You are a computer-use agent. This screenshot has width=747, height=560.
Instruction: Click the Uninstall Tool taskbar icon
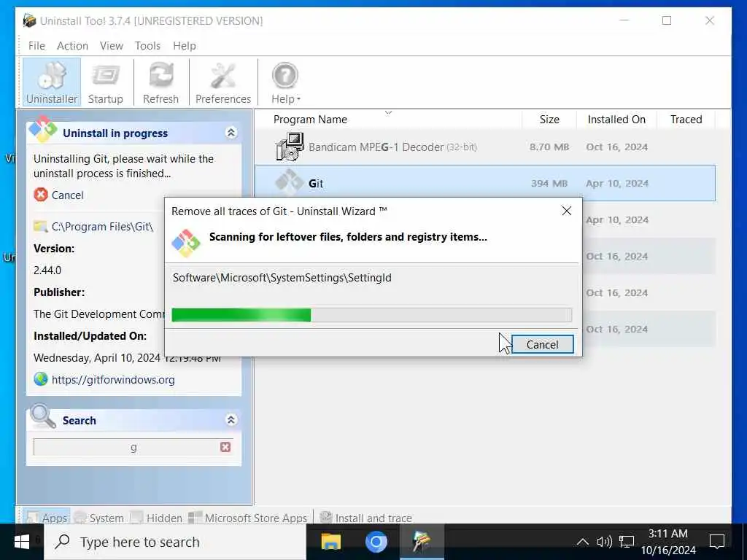pos(422,542)
